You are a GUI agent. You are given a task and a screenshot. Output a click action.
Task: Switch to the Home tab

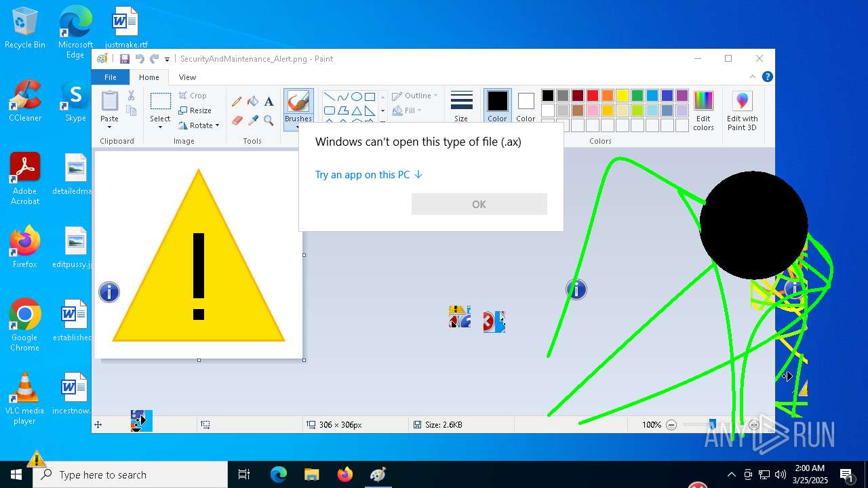pyautogui.click(x=149, y=77)
